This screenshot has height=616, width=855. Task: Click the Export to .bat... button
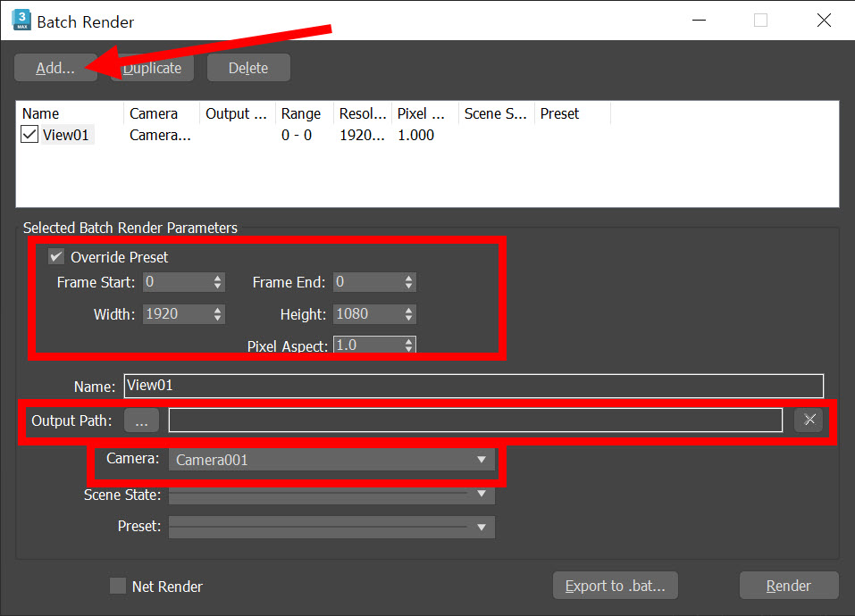tap(615, 586)
